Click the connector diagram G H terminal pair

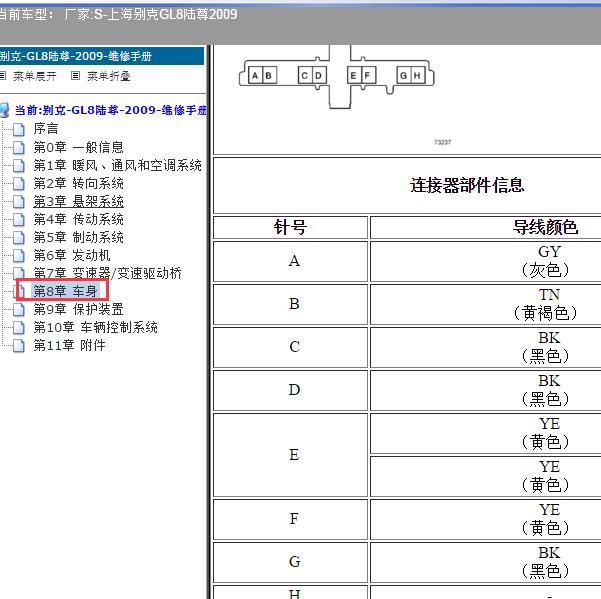coord(411,75)
